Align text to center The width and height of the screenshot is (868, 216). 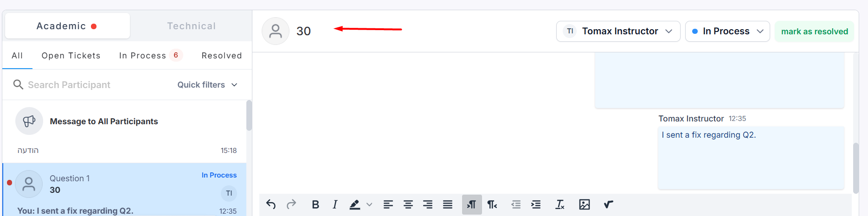408,204
